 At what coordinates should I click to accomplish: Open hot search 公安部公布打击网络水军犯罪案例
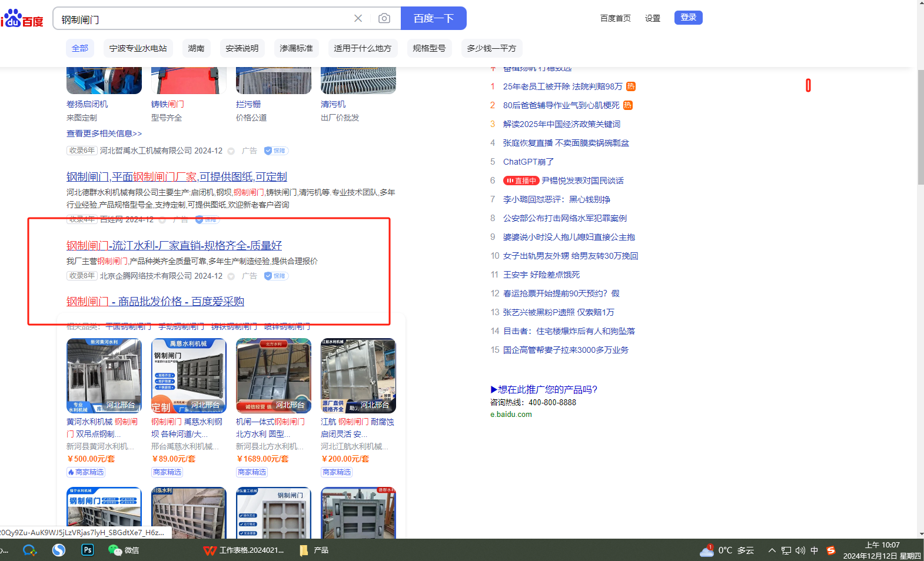[565, 218]
